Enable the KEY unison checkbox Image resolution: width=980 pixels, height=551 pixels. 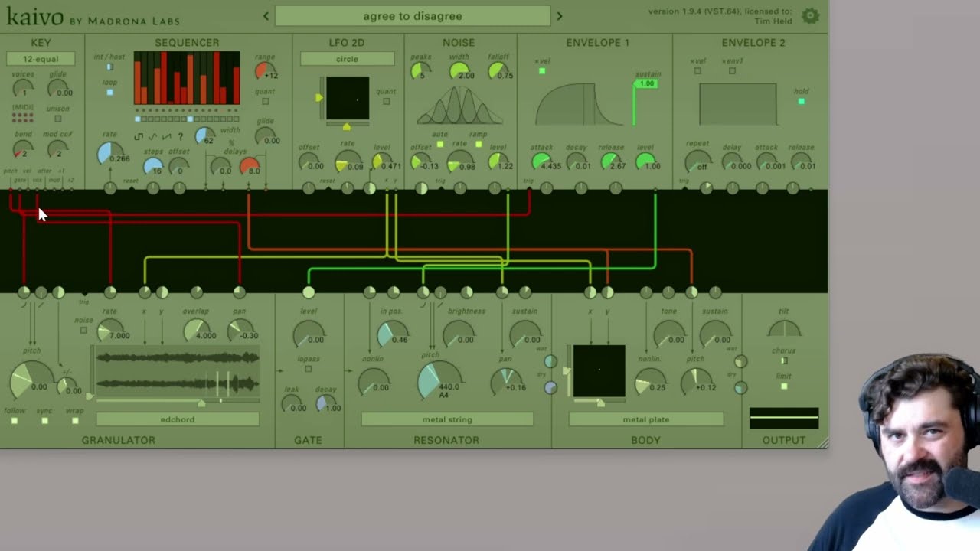click(x=57, y=119)
